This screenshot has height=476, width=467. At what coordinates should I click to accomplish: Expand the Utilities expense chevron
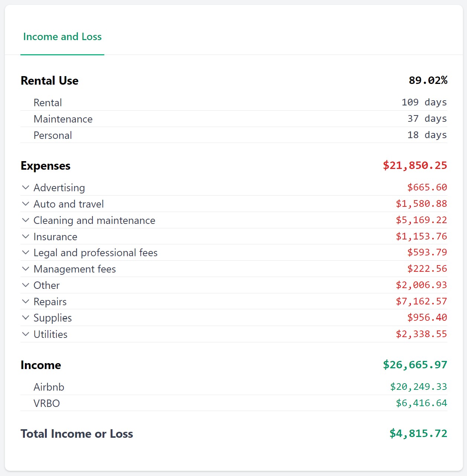tap(26, 334)
